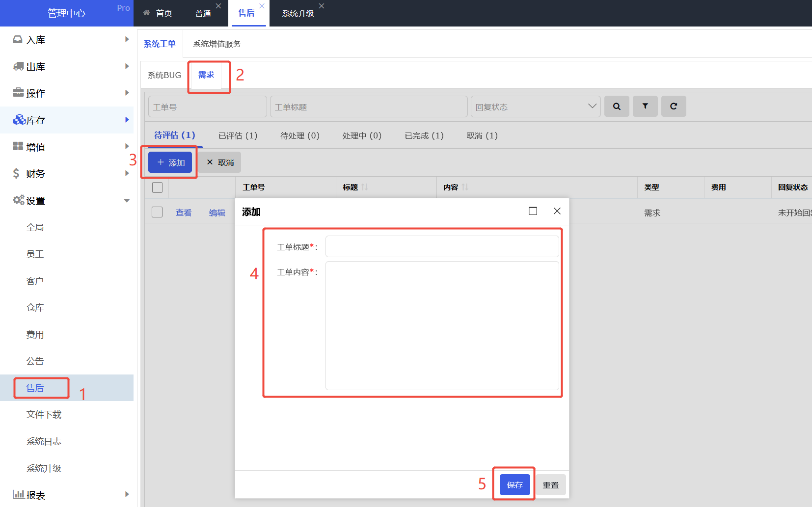The image size is (812, 507).
Task: Click the circular refresh button
Action: 674,107
